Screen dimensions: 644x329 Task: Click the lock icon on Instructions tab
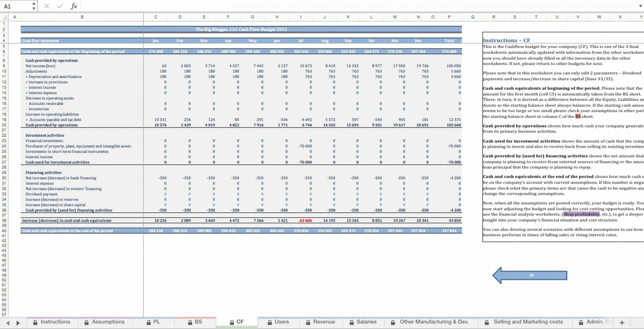click(35, 322)
